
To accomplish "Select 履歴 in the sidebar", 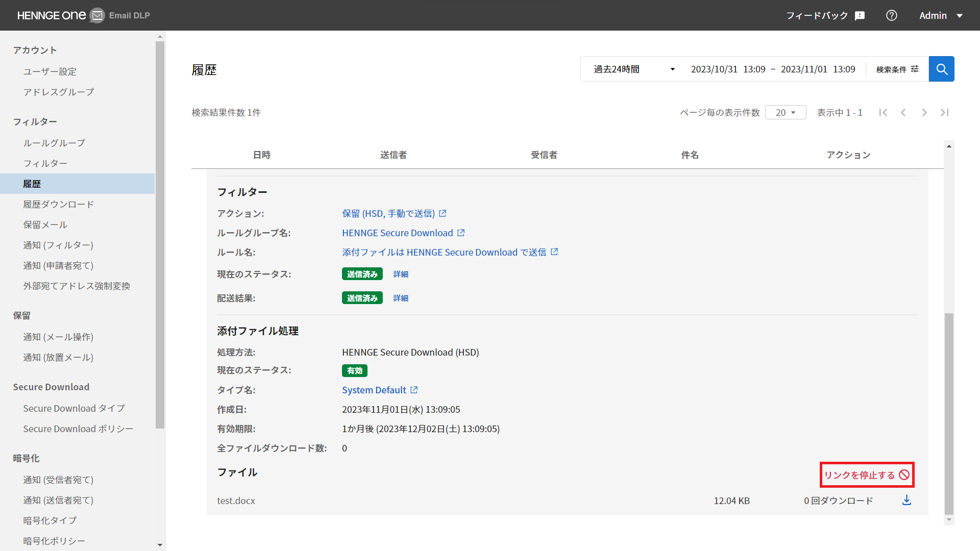I will 77,184.
